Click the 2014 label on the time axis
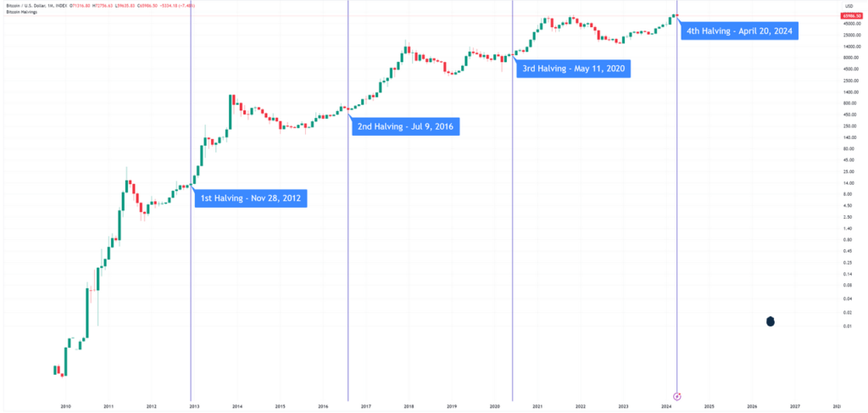Viewport: 868px width, 413px height. tap(236, 407)
